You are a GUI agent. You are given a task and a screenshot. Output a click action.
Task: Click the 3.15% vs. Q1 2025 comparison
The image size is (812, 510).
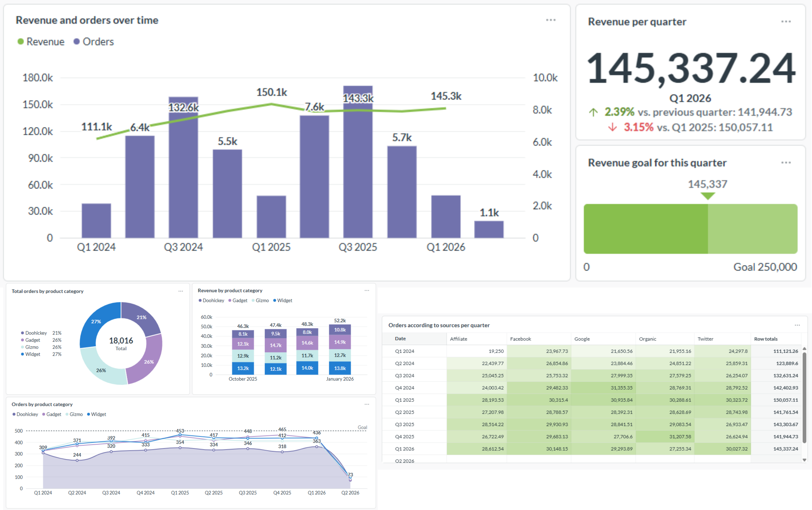691,128
